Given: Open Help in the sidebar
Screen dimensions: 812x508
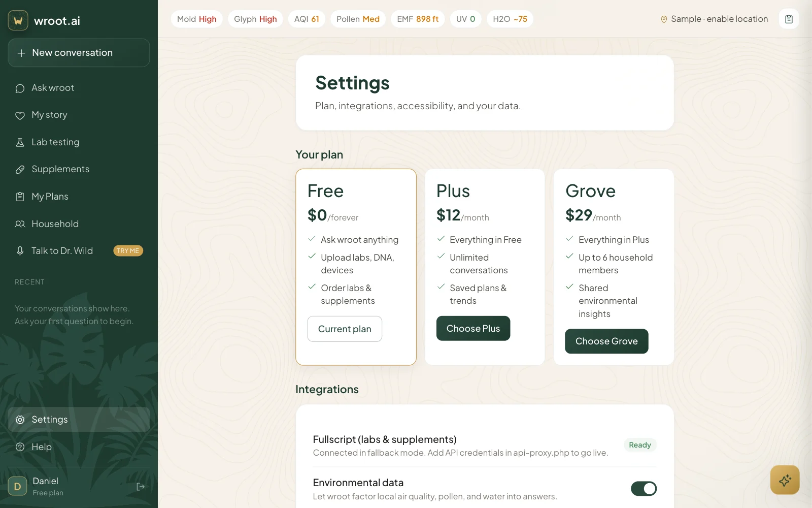Looking at the screenshot, I should (x=79, y=447).
